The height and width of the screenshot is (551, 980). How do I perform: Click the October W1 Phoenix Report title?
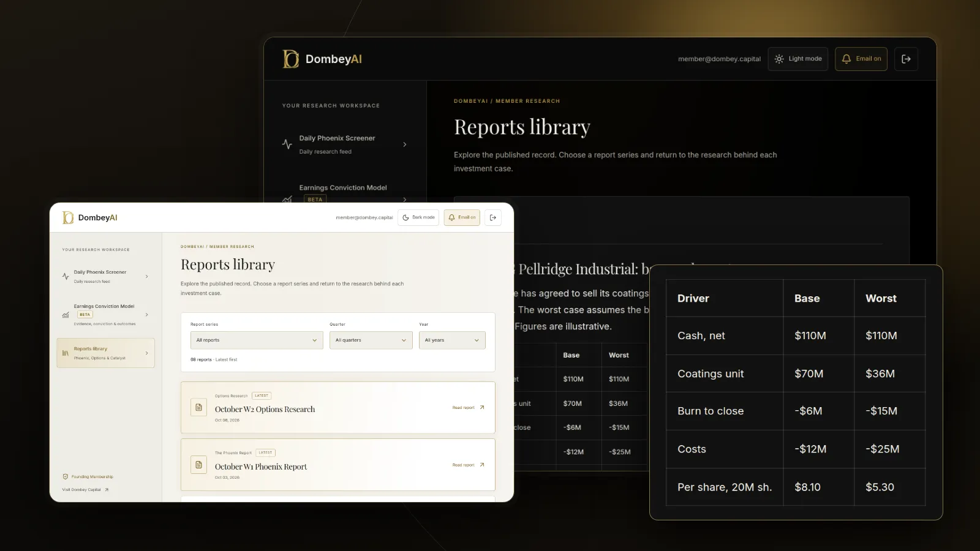coord(261,467)
